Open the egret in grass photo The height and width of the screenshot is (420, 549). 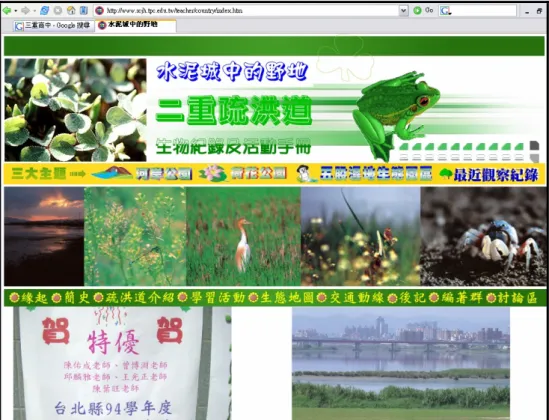tap(243, 236)
